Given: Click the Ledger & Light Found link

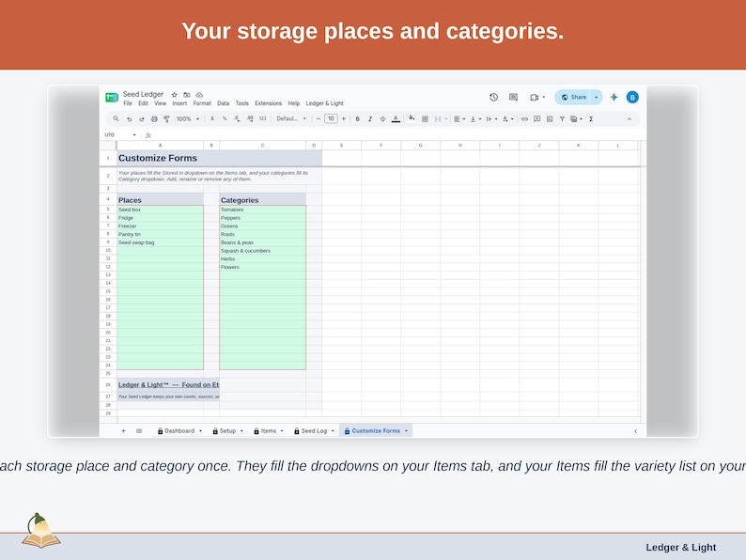Looking at the screenshot, I should (x=168, y=384).
